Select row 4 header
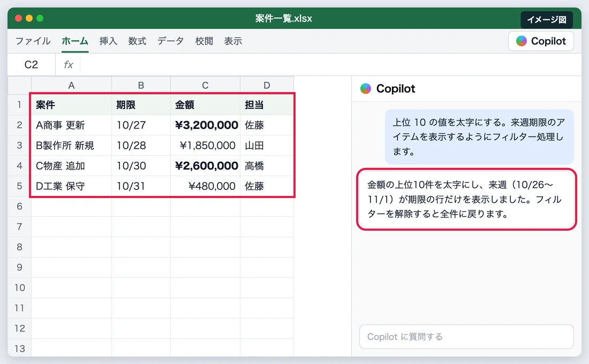 pyautogui.click(x=19, y=165)
